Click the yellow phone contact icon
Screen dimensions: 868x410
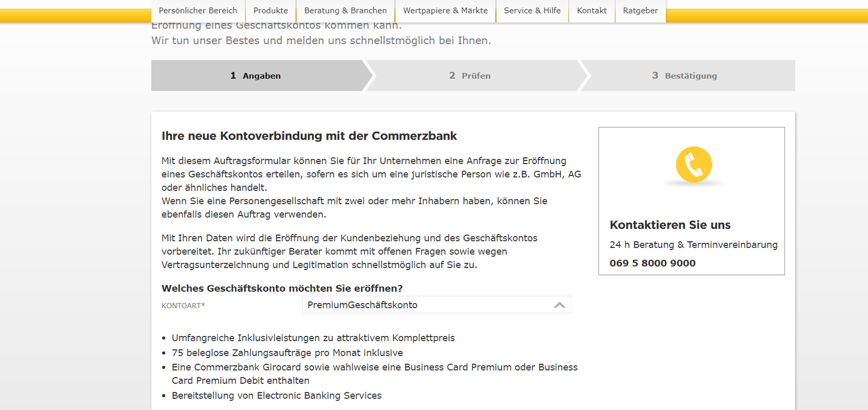693,164
